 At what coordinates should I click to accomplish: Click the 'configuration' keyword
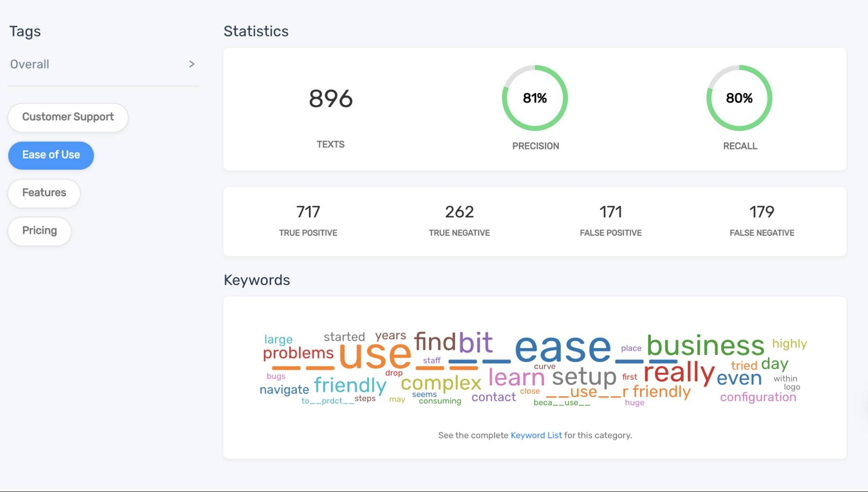tap(758, 397)
